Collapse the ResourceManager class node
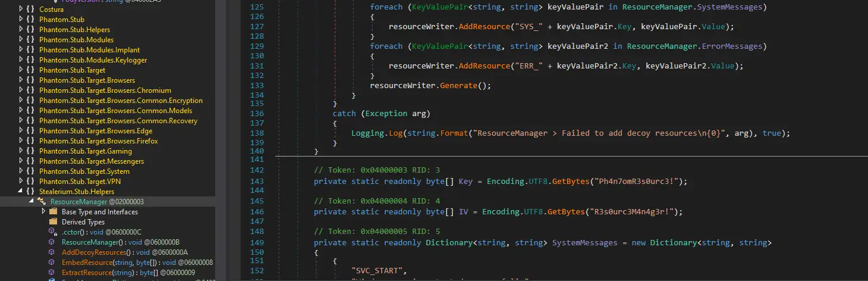Screen dimensions: 868x281 [33, 202]
